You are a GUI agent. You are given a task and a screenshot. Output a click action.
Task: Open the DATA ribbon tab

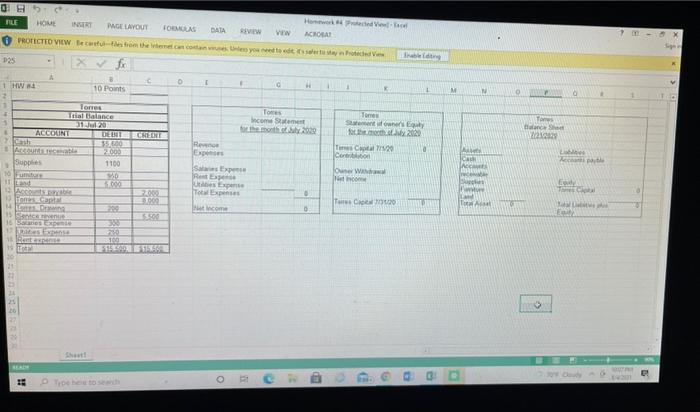[x=218, y=30]
